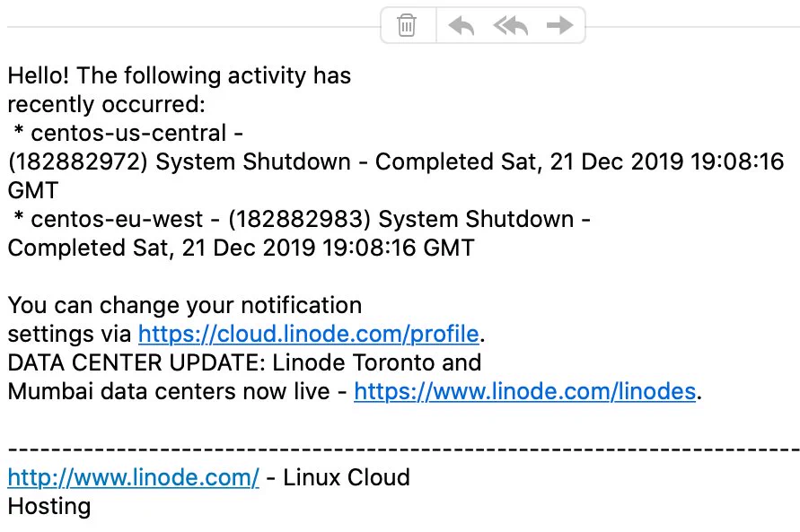Open the cloud.linode.com/profile link
The width and height of the screenshot is (800, 532).
(309, 335)
